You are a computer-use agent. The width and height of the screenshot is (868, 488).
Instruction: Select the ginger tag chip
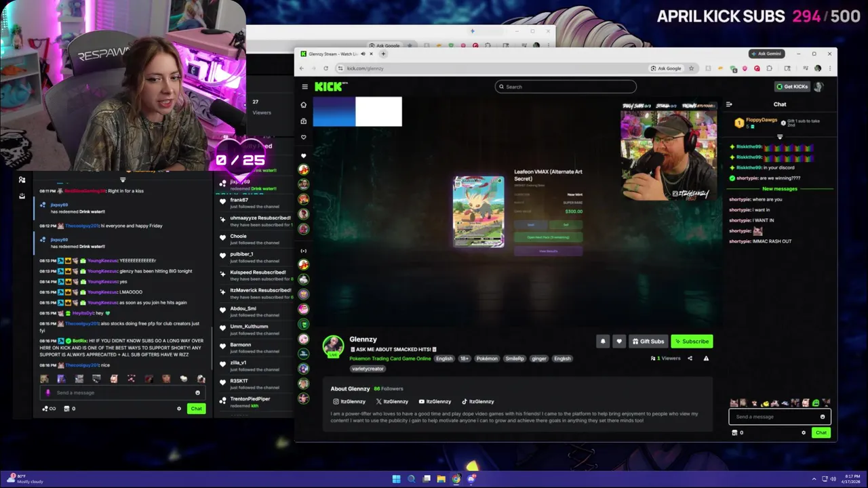(x=539, y=359)
